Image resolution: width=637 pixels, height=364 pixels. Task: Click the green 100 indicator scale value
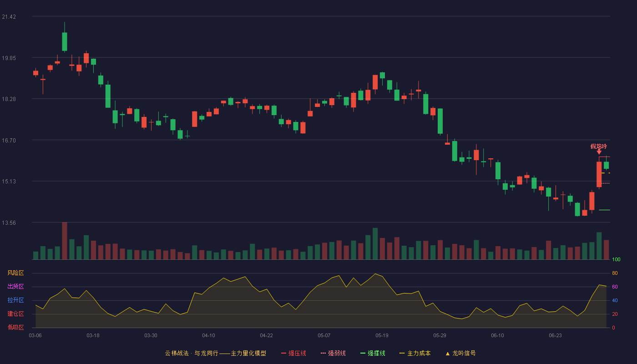tap(616, 260)
